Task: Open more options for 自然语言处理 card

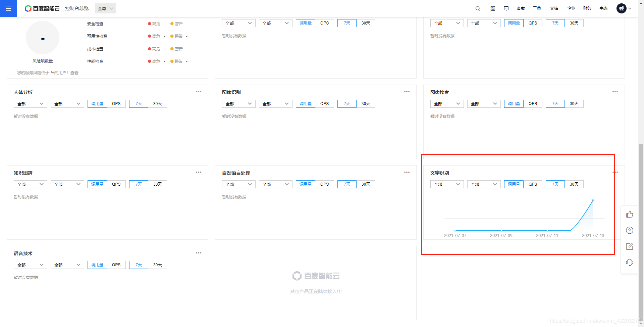Action: coord(407,172)
